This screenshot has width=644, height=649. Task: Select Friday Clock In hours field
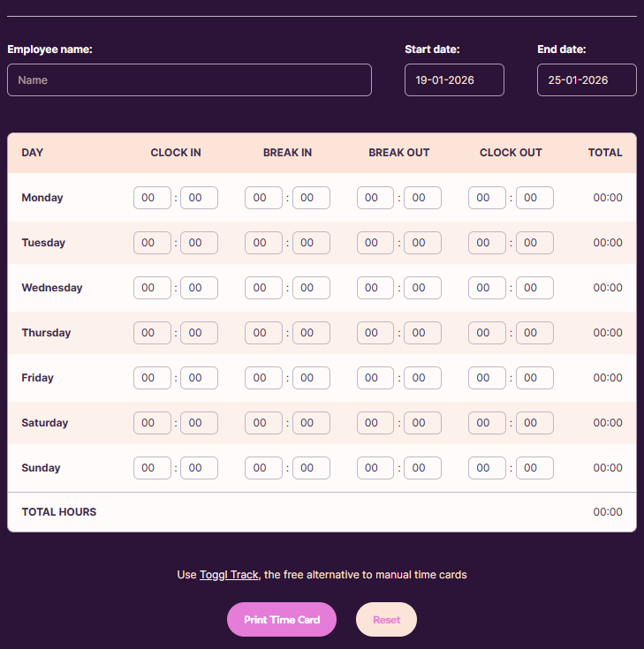coord(152,378)
